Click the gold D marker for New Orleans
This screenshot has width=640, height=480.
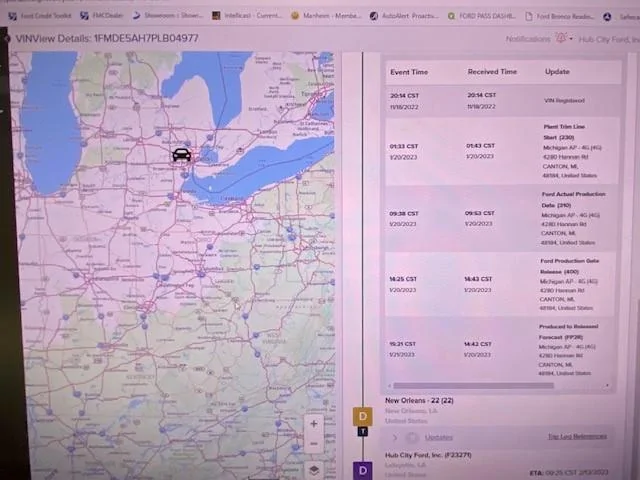362,416
